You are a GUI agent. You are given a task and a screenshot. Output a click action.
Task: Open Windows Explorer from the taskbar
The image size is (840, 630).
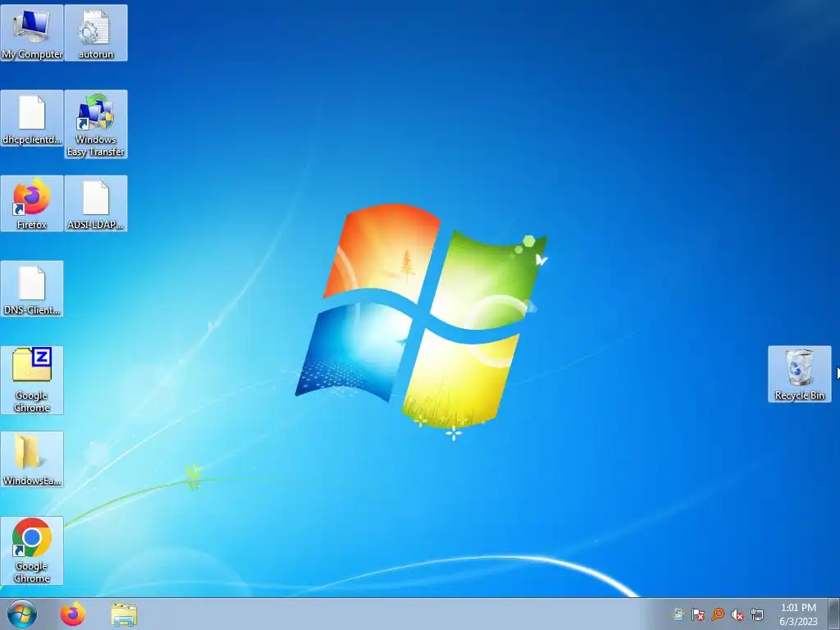[124, 614]
